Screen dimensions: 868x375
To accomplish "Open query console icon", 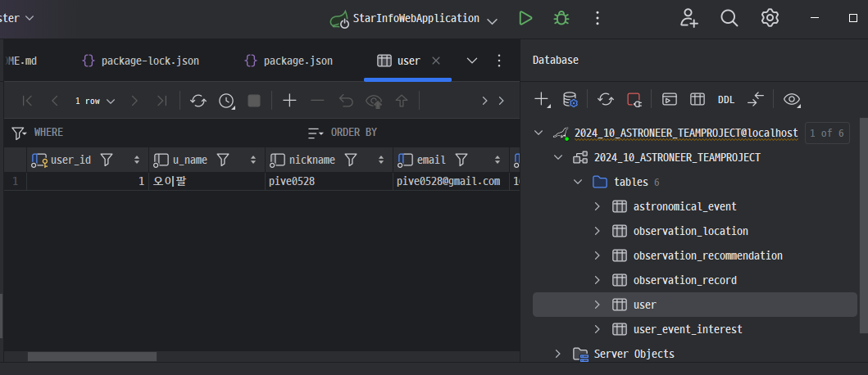I will pyautogui.click(x=670, y=100).
